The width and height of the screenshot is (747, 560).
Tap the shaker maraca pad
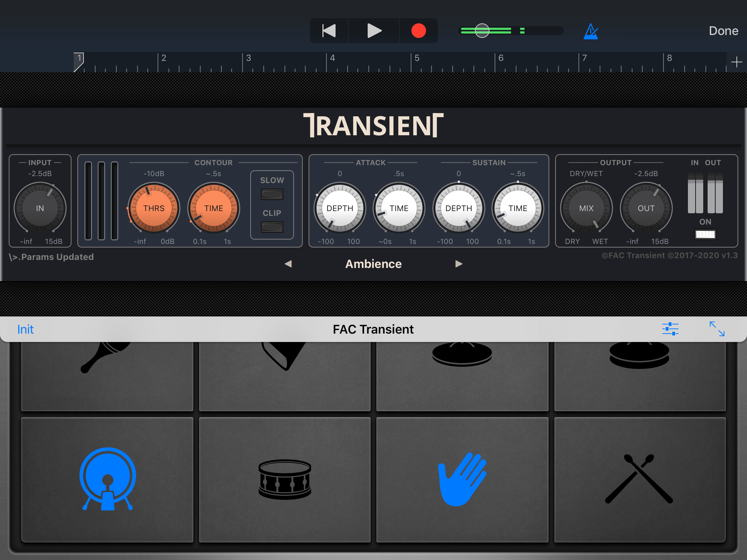coord(107,376)
